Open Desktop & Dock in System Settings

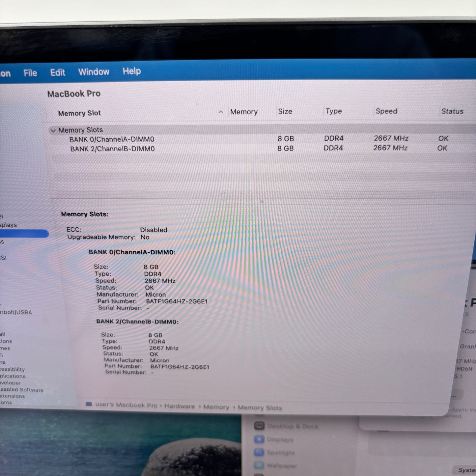tap(293, 426)
